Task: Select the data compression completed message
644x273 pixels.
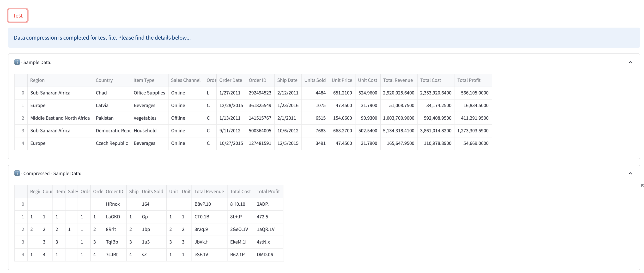Action: 102,37
